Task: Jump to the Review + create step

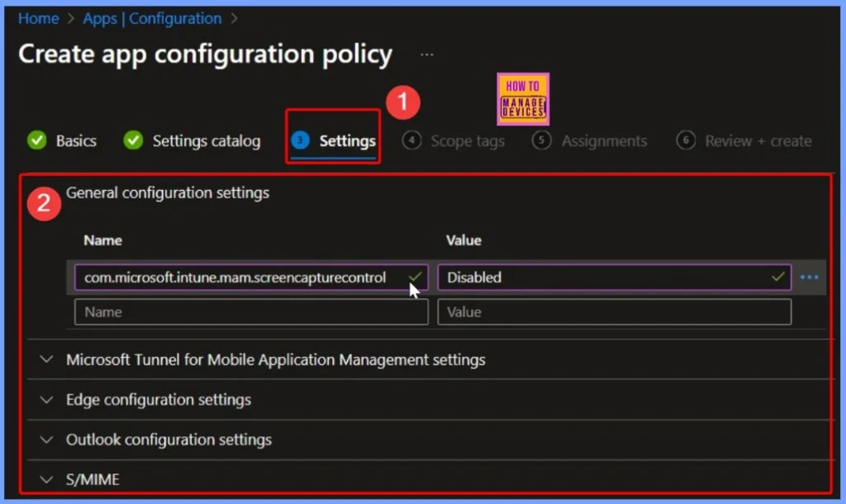Action: point(744,140)
